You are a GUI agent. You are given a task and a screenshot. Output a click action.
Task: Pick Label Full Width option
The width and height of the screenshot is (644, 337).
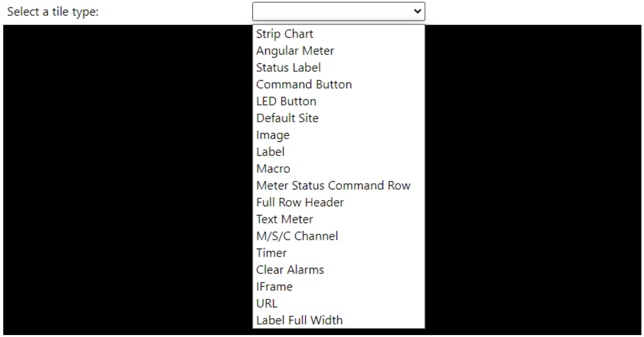point(299,320)
